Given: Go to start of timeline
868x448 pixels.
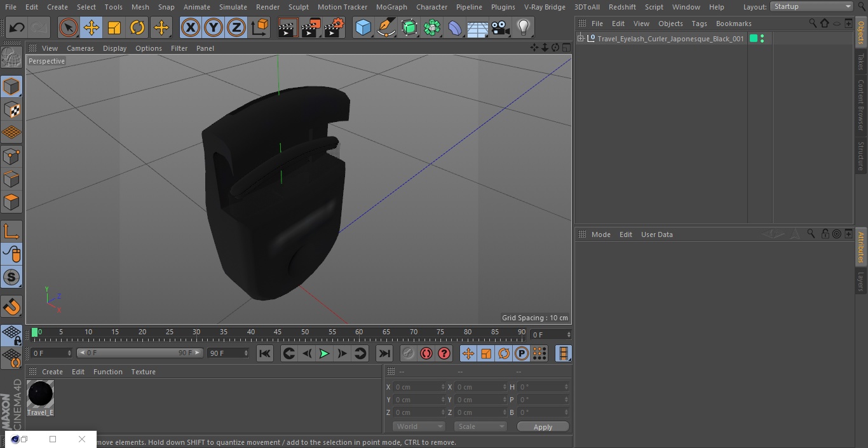Looking at the screenshot, I should click(x=265, y=353).
